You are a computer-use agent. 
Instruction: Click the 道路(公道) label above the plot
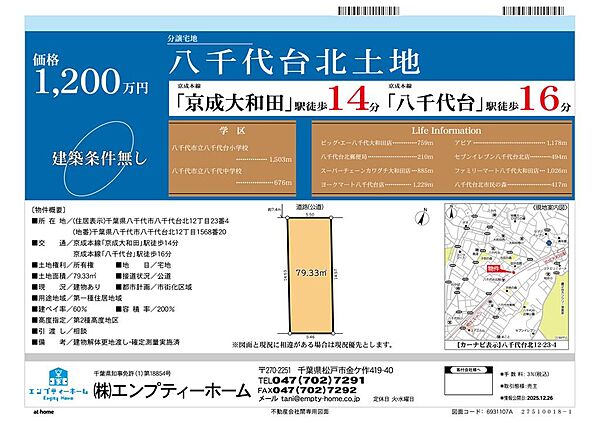coord(310,207)
